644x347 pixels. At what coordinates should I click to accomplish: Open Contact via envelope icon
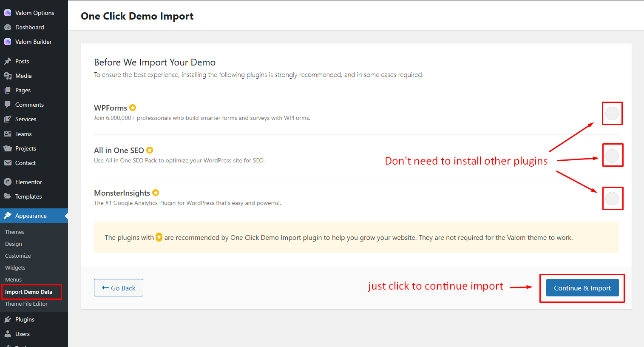click(x=8, y=163)
